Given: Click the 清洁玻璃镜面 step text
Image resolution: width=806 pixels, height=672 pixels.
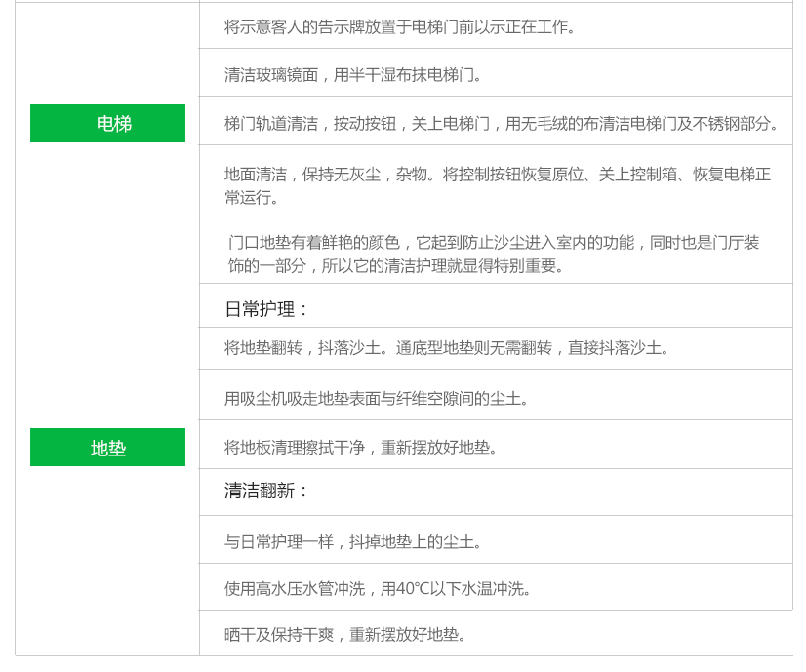Looking at the screenshot, I should (270, 75).
